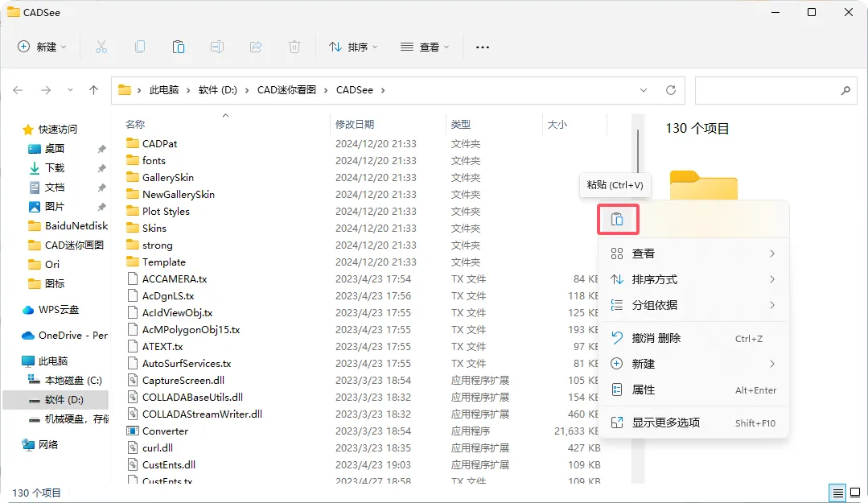The height and width of the screenshot is (503, 868).
Task: Switch to large icons view in status bar
Action: [855, 493]
